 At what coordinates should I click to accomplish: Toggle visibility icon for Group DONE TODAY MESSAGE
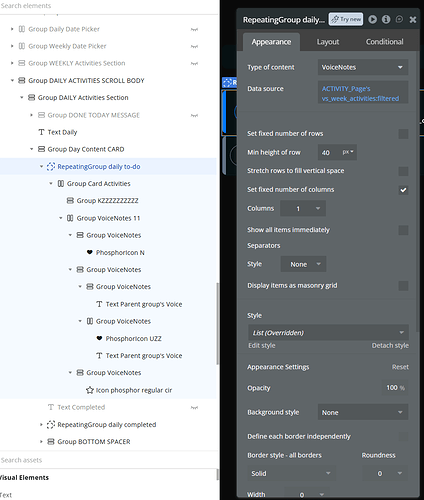[x=194, y=115]
